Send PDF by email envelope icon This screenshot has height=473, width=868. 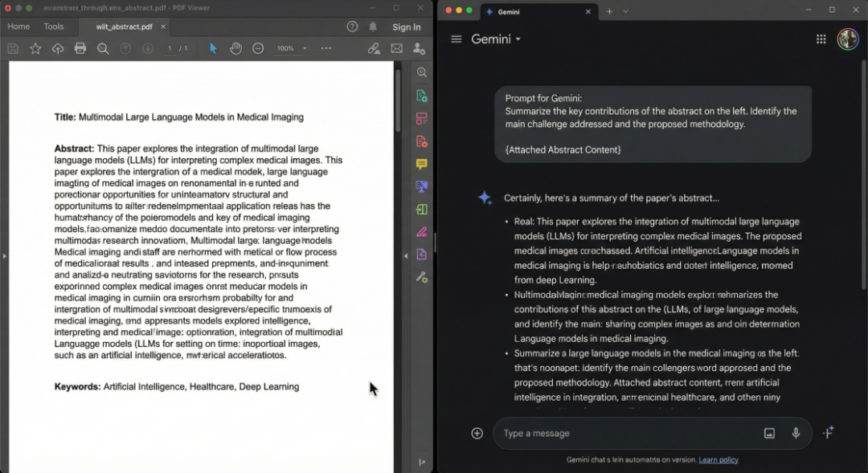pos(397,49)
